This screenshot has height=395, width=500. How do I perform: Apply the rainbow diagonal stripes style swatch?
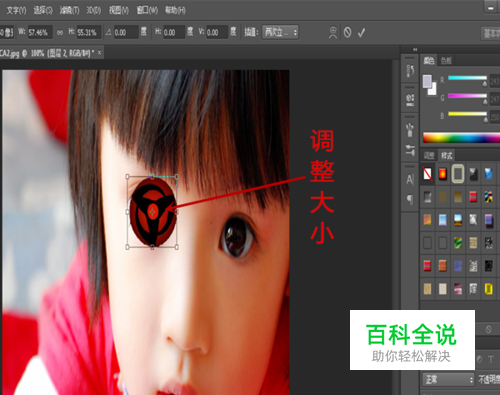point(488,197)
